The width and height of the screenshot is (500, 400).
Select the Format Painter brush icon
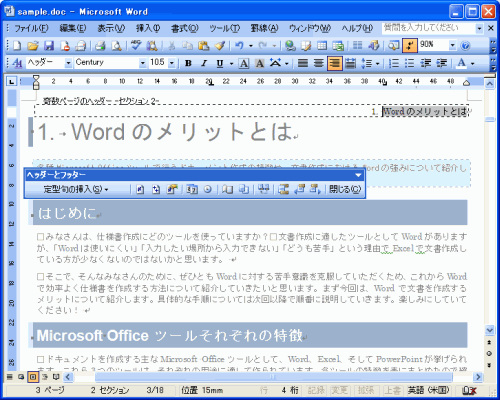[x=220, y=45]
